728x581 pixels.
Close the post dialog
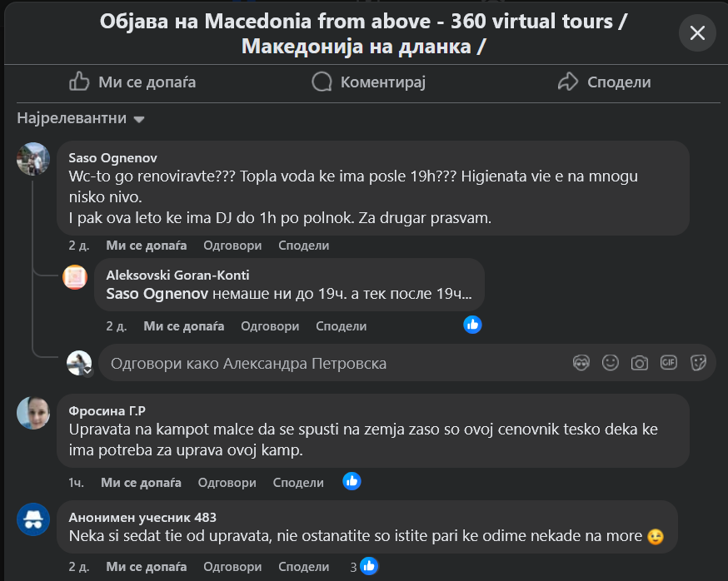pos(697,33)
